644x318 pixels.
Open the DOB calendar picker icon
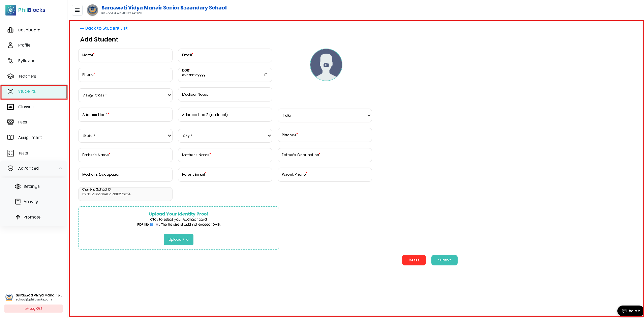266,75
